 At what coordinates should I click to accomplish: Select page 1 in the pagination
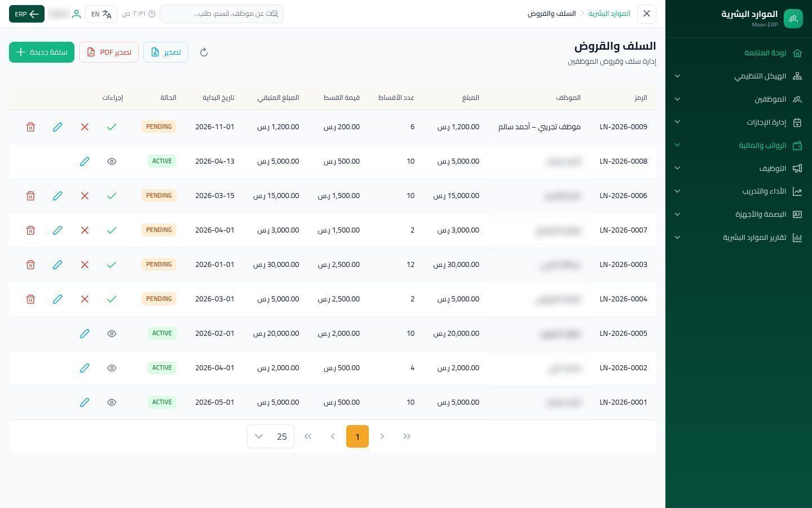[x=358, y=436]
